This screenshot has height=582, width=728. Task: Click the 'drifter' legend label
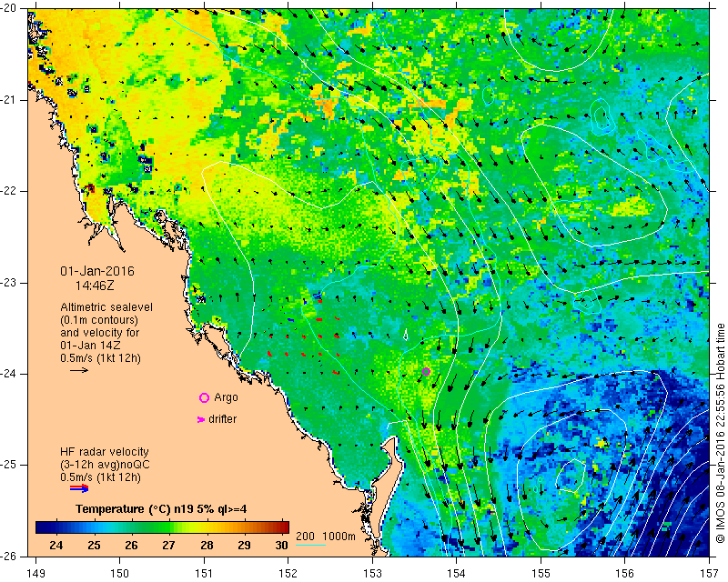coord(222,419)
